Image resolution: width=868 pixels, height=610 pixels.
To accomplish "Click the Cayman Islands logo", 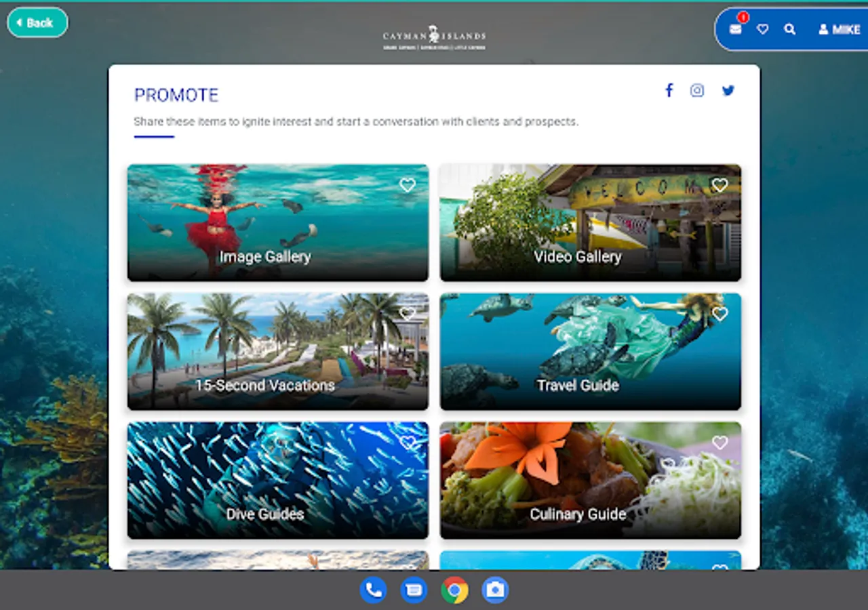I will point(434,38).
